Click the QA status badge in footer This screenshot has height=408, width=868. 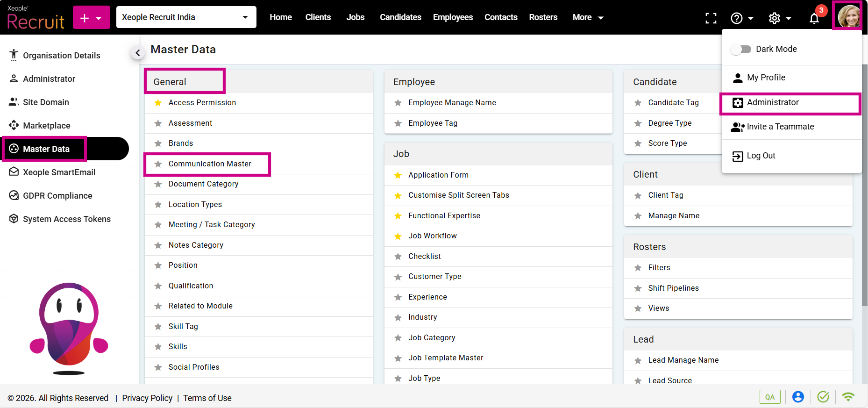coord(769,397)
